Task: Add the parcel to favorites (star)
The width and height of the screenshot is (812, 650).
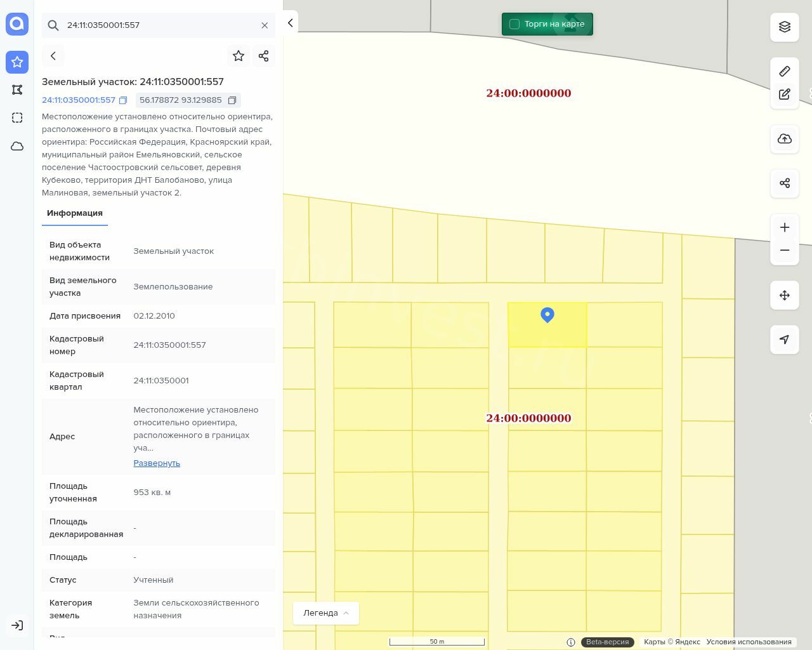Action: 239,56
